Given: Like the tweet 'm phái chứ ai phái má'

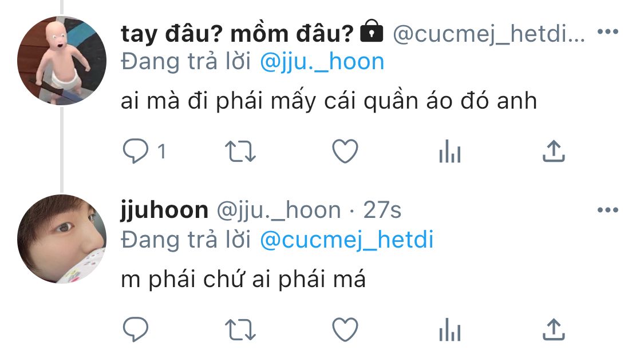Looking at the screenshot, I should (x=345, y=330).
